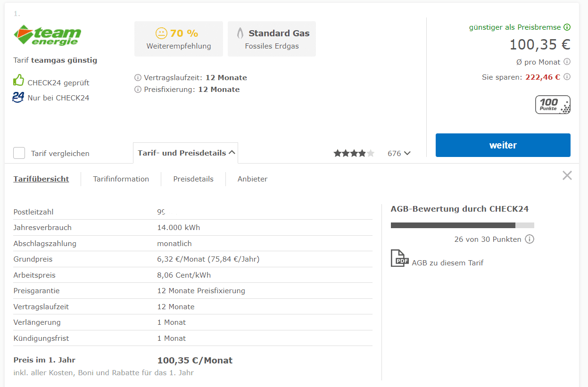Viewport: 588px width, 387px height.
Task: Click the blue 24 'Nur bei CHECK24' icon
Action: pyautogui.click(x=18, y=97)
